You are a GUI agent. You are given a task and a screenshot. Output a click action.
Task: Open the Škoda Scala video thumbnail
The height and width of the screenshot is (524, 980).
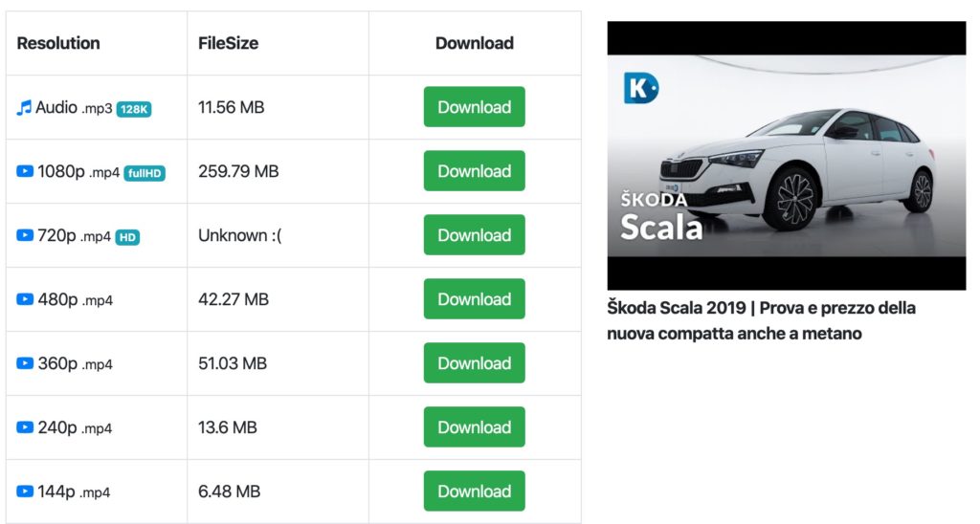point(786,156)
